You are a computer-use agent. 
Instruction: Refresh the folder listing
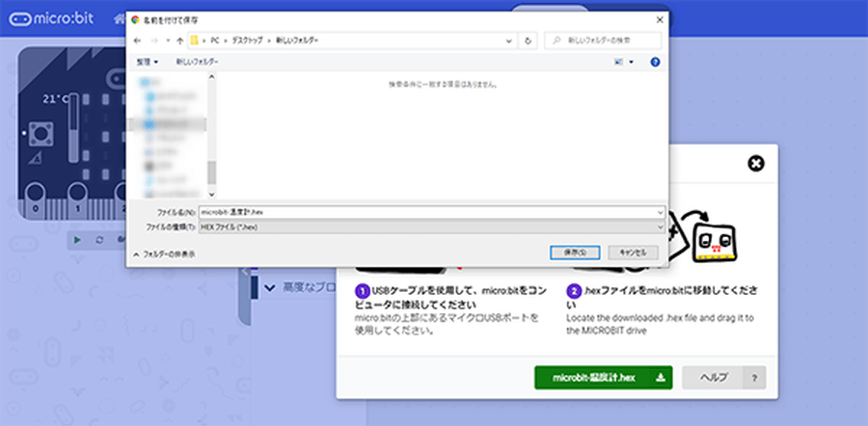pyautogui.click(x=528, y=40)
